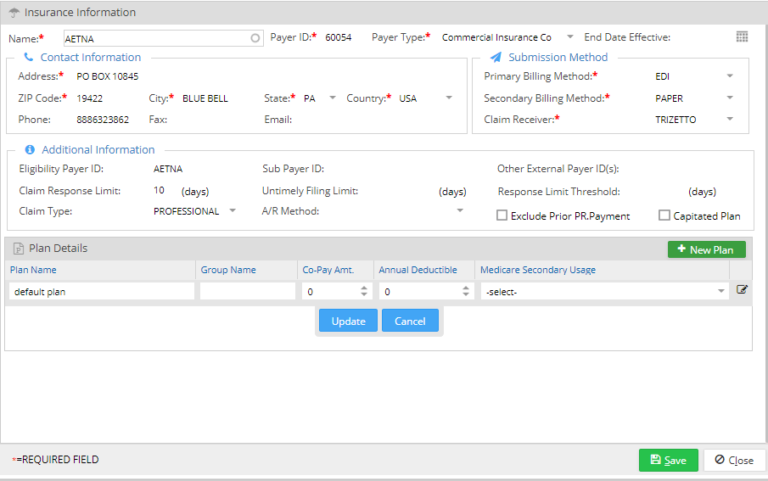Click the clear icon inside Name field
768x481 pixels.
point(255,38)
